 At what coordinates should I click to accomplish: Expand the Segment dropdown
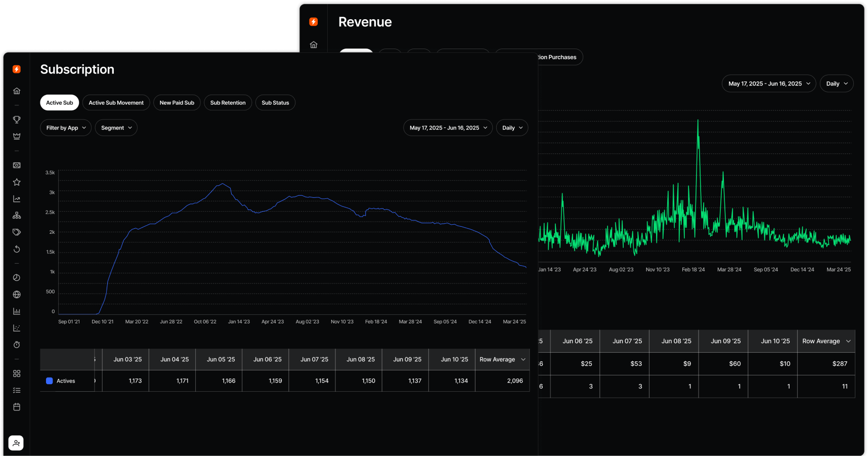click(x=116, y=128)
